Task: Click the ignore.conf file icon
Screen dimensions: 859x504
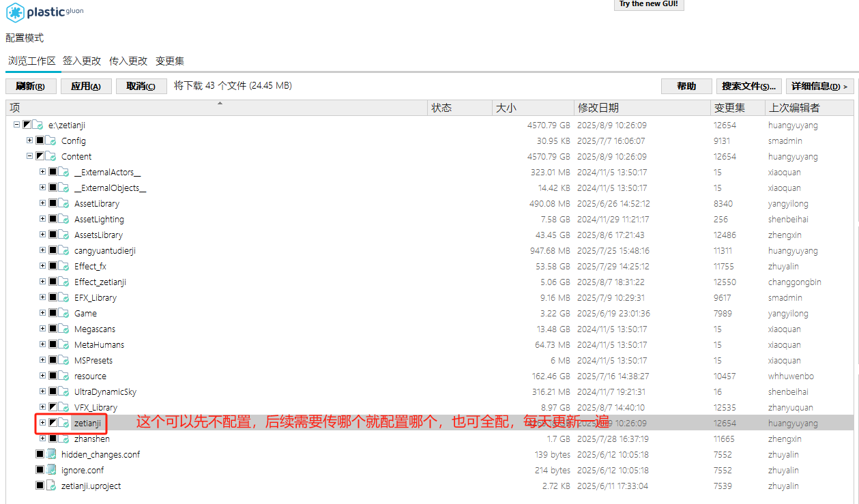Action: tap(50, 471)
